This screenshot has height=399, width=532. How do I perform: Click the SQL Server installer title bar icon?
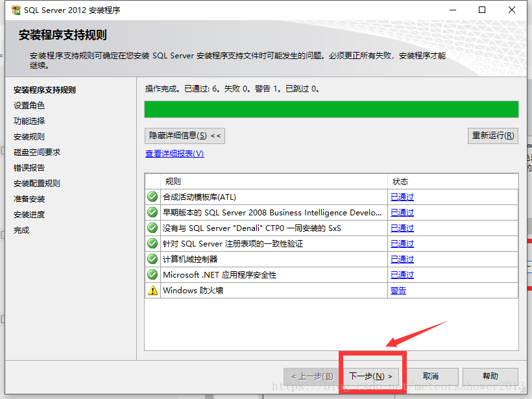click(16, 10)
